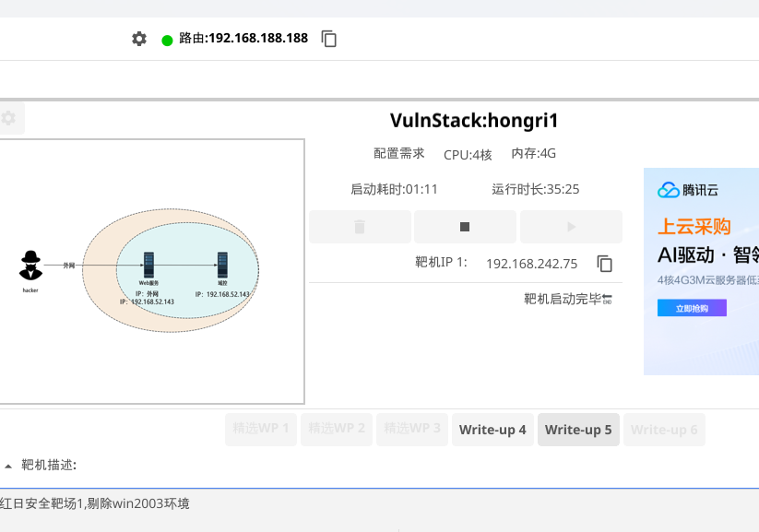Click the hacker icon in the topology
The height and width of the screenshot is (532, 759).
pos(31,266)
